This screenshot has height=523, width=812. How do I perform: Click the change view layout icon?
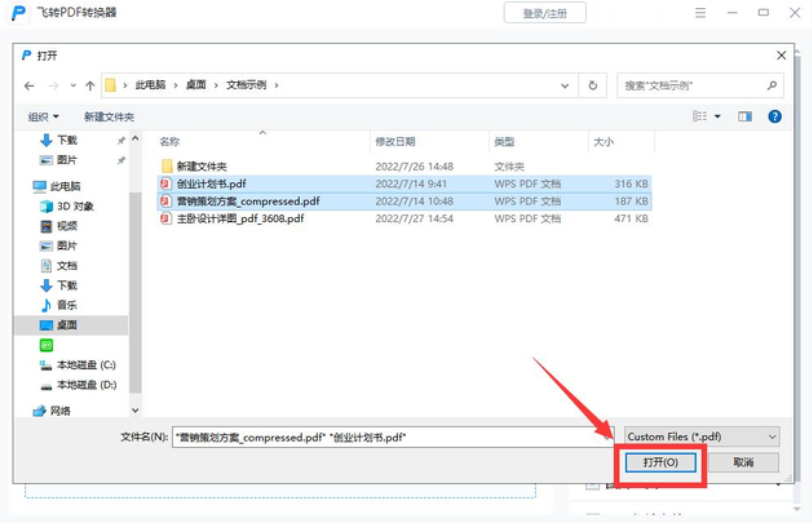[x=700, y=117]
